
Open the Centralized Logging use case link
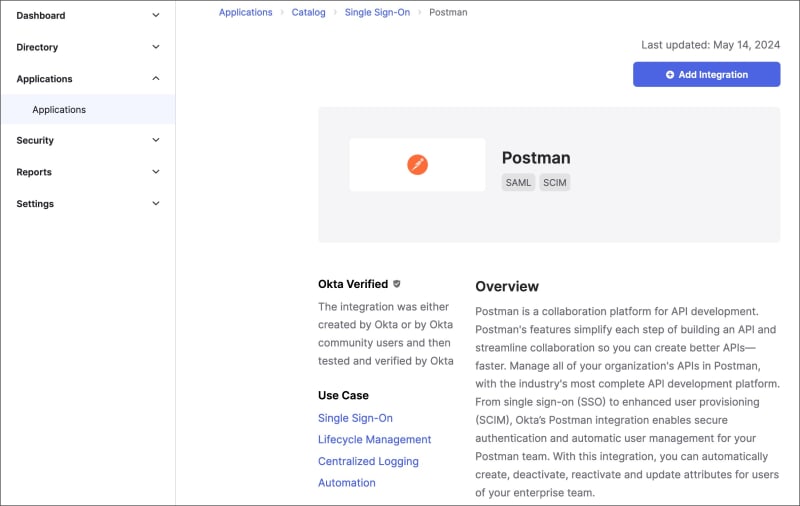(x=368, y=461)
